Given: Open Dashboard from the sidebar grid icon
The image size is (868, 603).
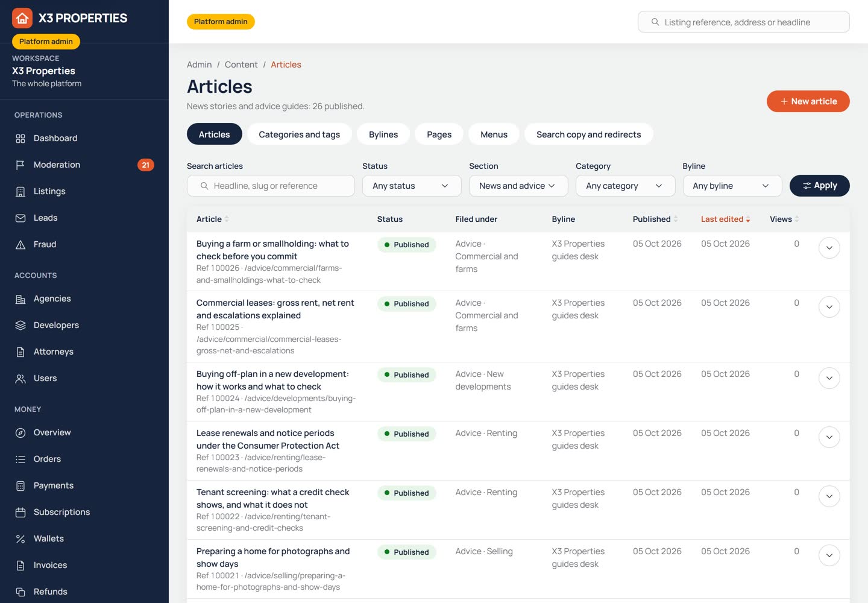Looking at the screenshot, I should point(20,139).
